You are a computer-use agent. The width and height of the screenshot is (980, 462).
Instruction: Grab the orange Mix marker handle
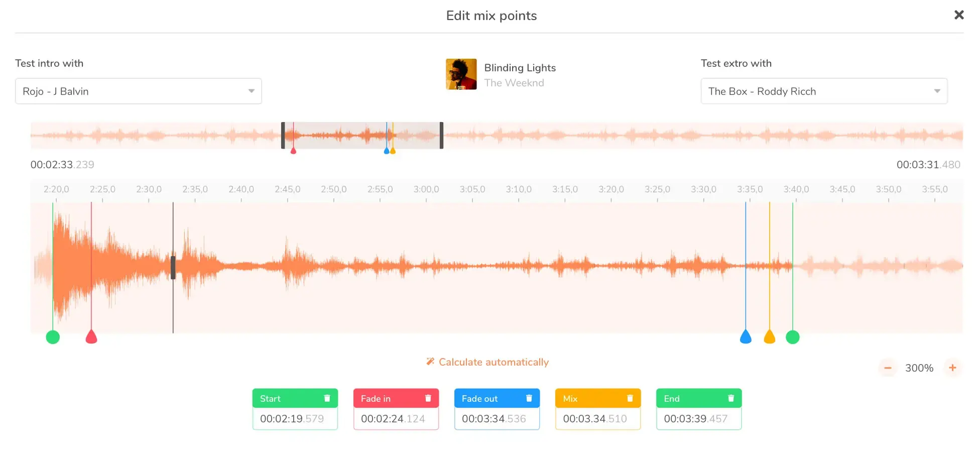point(770,337)
